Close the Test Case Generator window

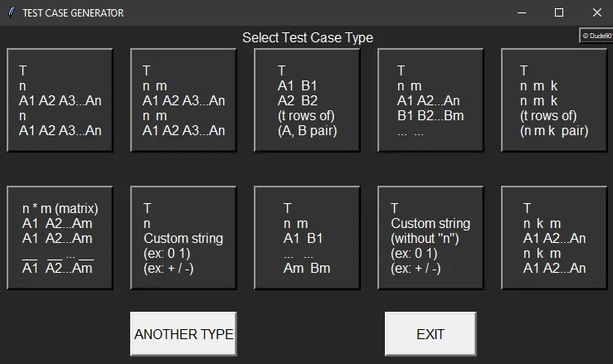tap(596, 12)
